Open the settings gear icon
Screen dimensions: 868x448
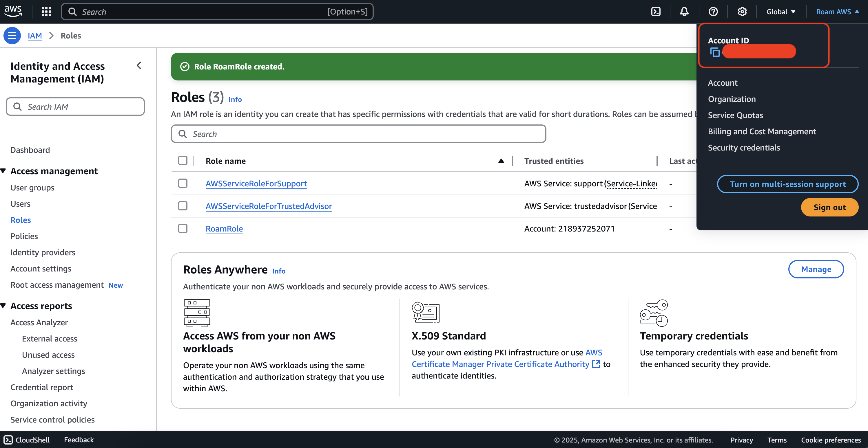click(x=742, y=12)
